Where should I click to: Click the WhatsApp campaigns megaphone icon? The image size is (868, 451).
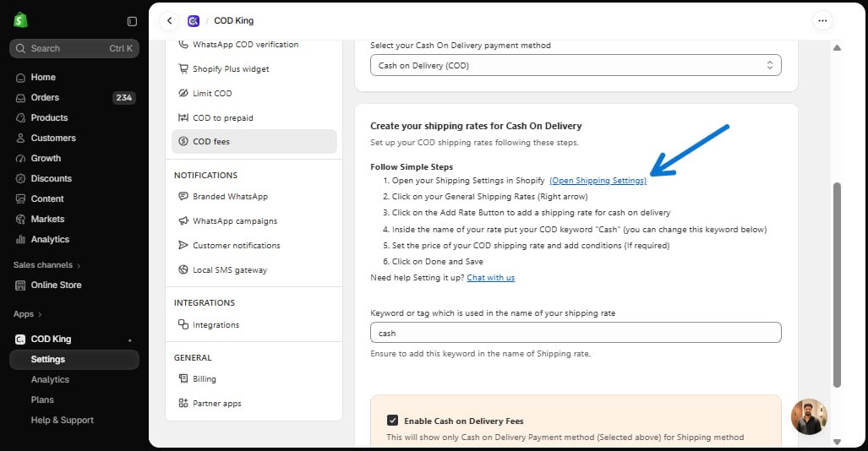tap(183, 220)
